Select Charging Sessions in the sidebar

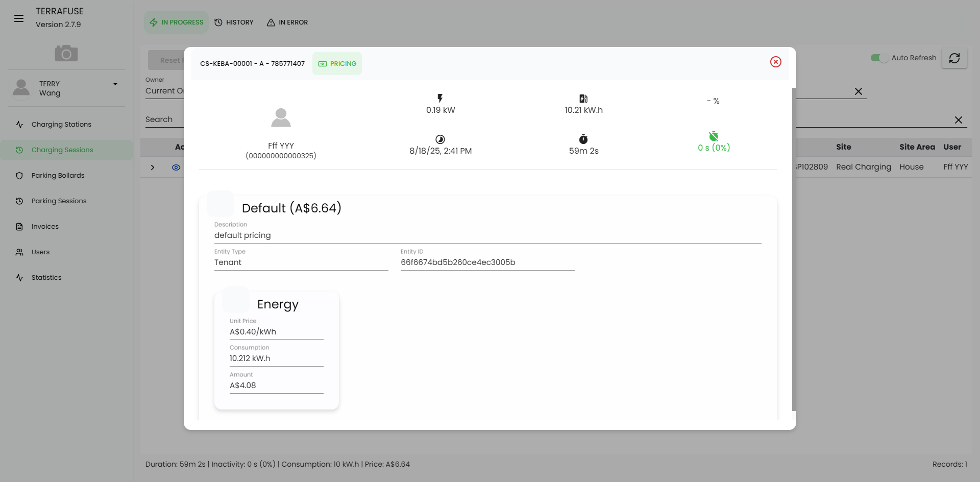62,150
